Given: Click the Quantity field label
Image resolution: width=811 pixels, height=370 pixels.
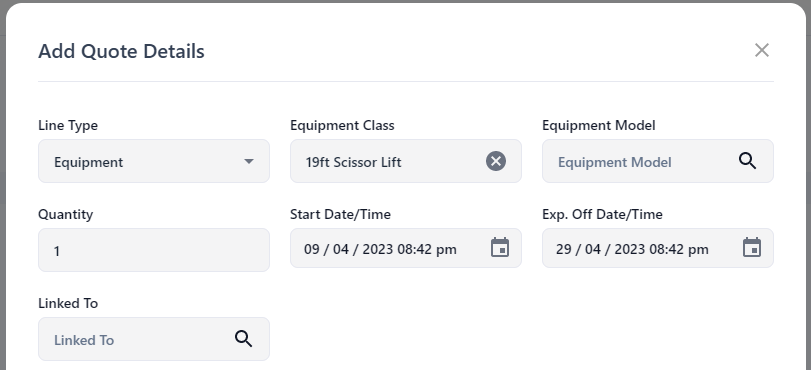Looking at the screenshot, I should click(66, 214).
